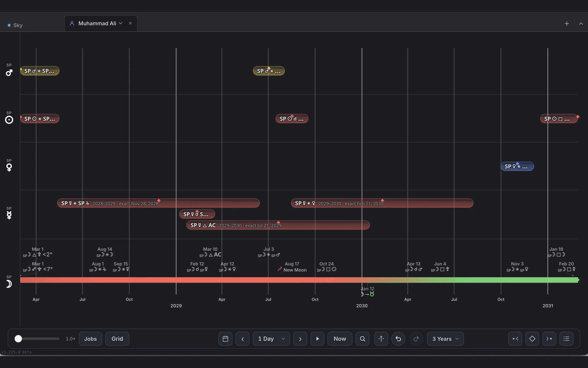Open the search magnifier
This screenshot has width=588, height=368.
tap(362, 339)
